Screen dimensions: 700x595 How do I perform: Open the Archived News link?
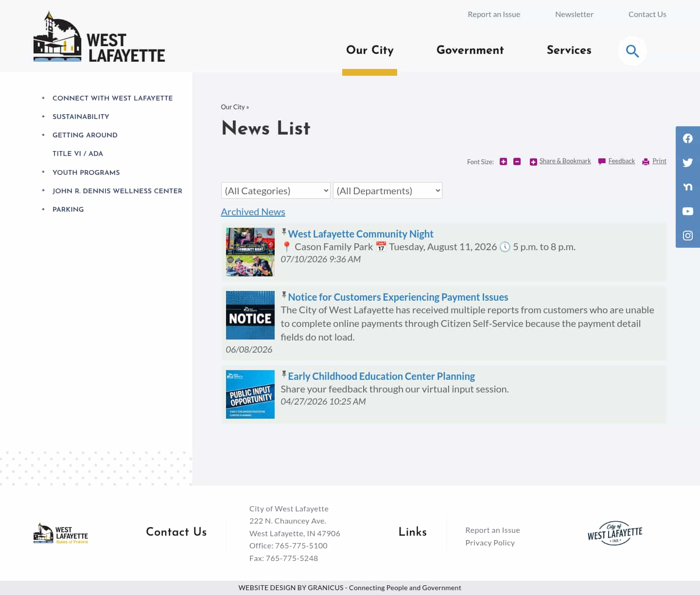click(x=253, y=212)
